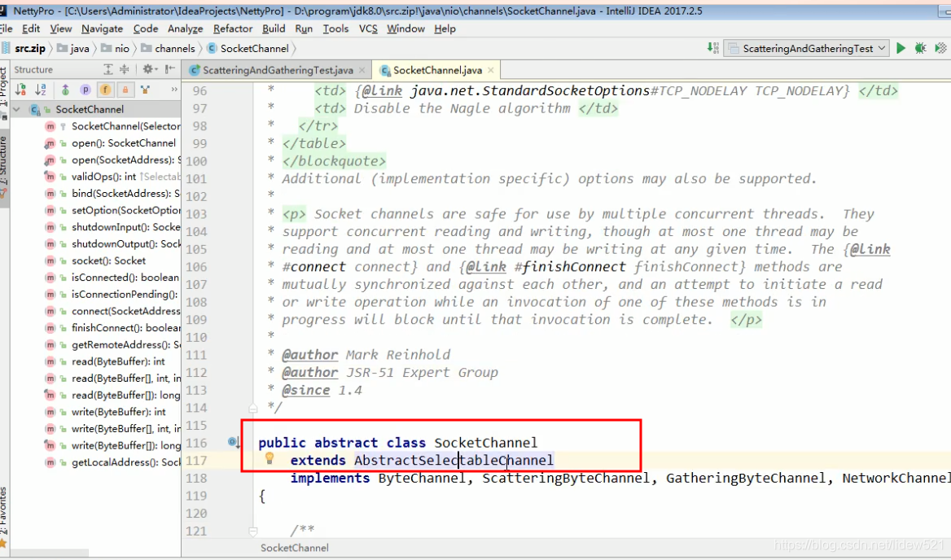Viewport: 951px width, 560px height.
Task: Select shutdownInput() in Structure tree
Action: pyautogui.click(x=125, y=226)
